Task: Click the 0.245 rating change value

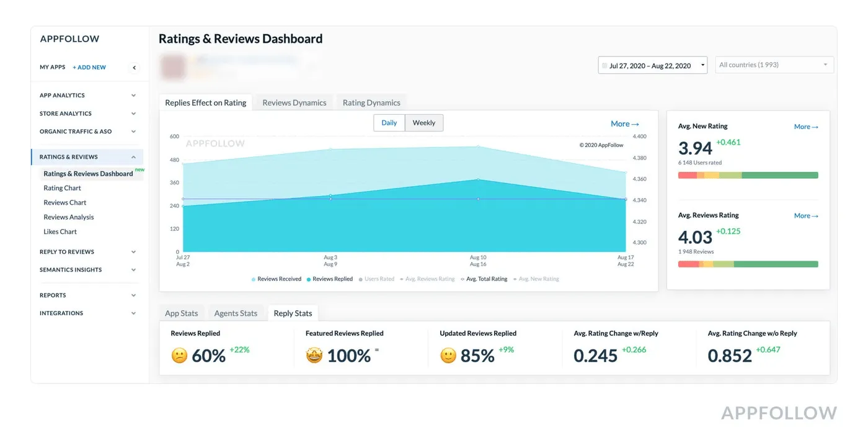Action: tap(596, 356)
